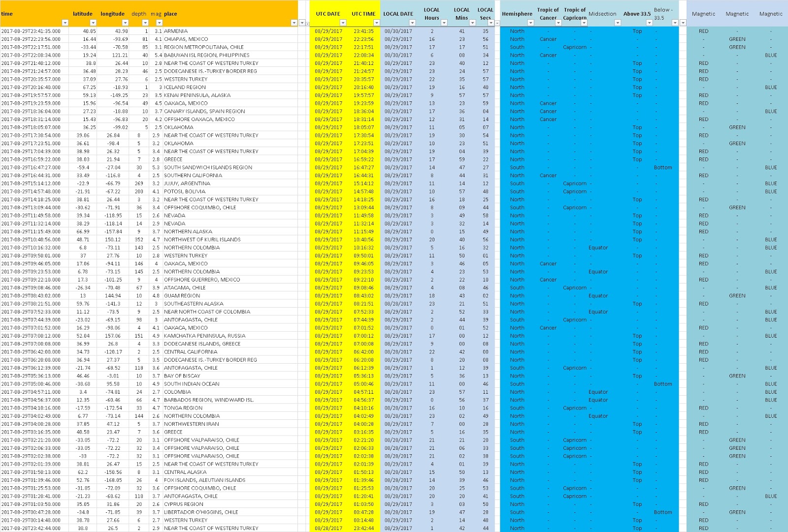Viewport: 788px width, 532px height.
Task: Click the KAMCHATKA PENINSULA, RUSSIA cell
Action: pos(230,336)
